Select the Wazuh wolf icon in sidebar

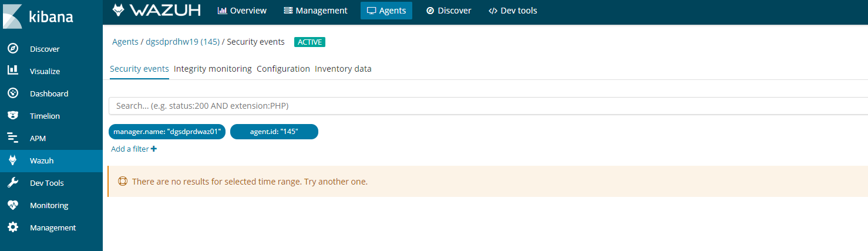(x=12, y=160)
